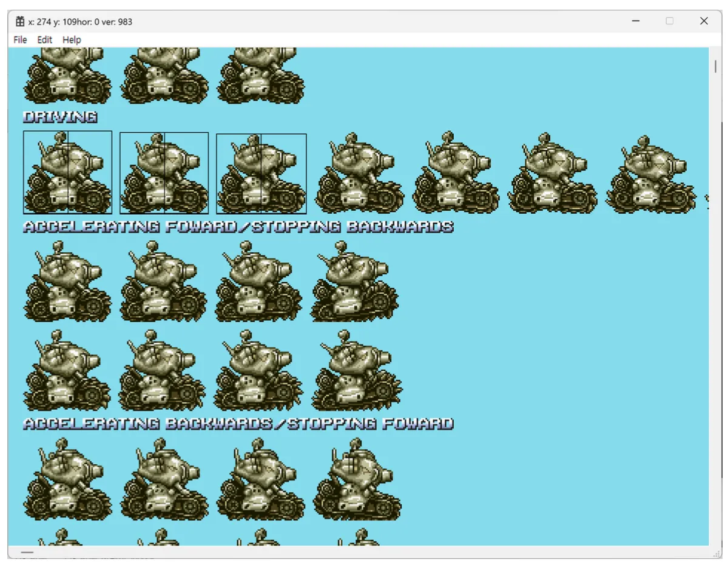Image resolution: width=728 pixels, height=562 pixels.
Task: Open the Edit menu
Action: [x=45, y=39]
